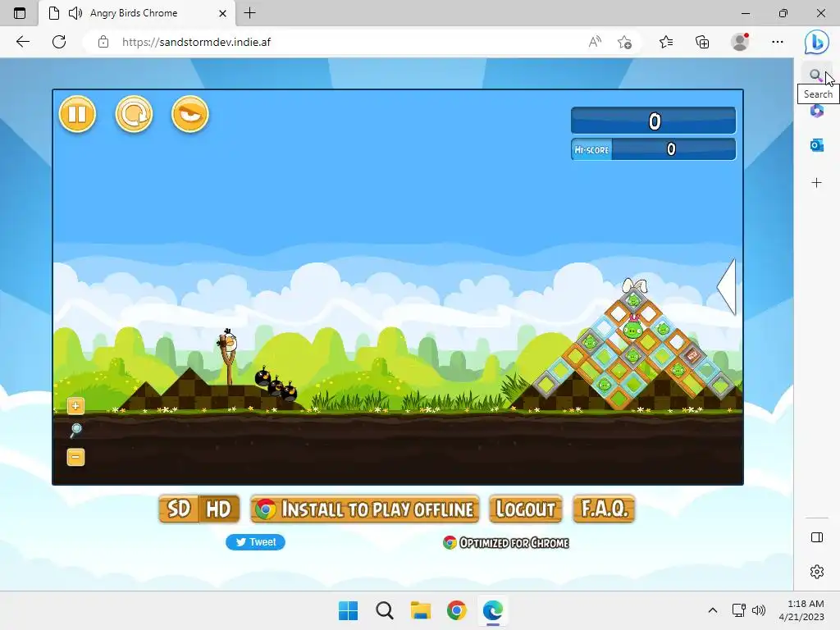
Task: Open Settings and more menu
Action: [x=778, y=42]
